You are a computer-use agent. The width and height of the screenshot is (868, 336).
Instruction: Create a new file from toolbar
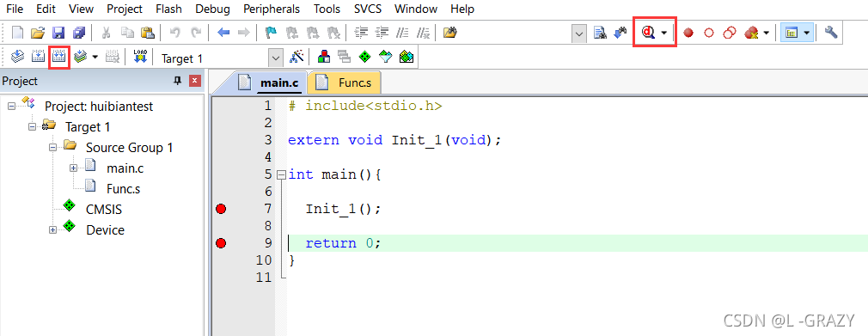17,33
